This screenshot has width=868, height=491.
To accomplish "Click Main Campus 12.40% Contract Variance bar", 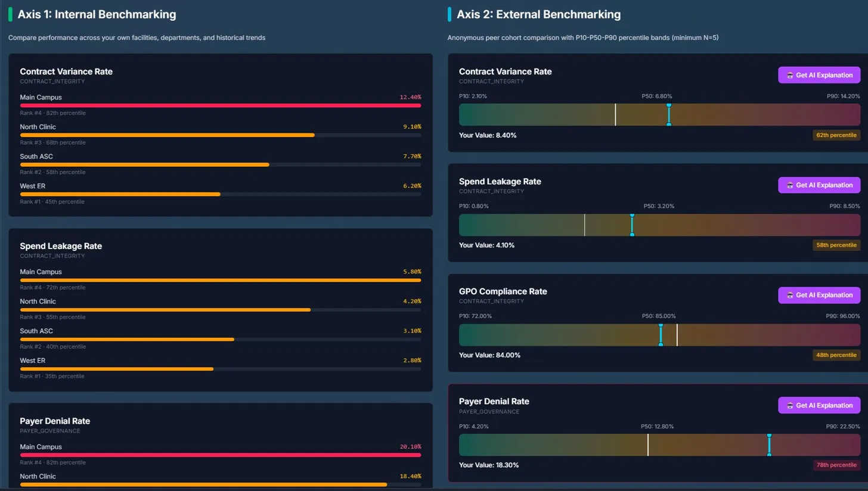I will pyautogui.click(x=221, y=105).
